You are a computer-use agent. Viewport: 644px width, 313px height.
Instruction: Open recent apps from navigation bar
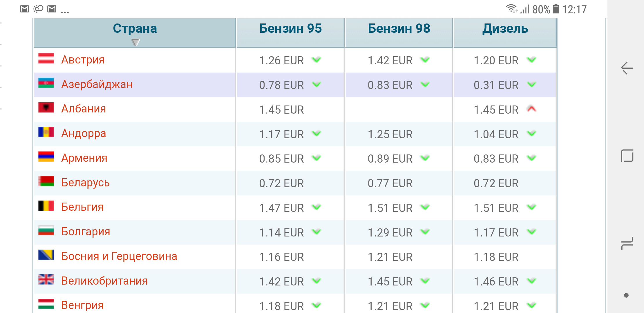click(627, 243)
